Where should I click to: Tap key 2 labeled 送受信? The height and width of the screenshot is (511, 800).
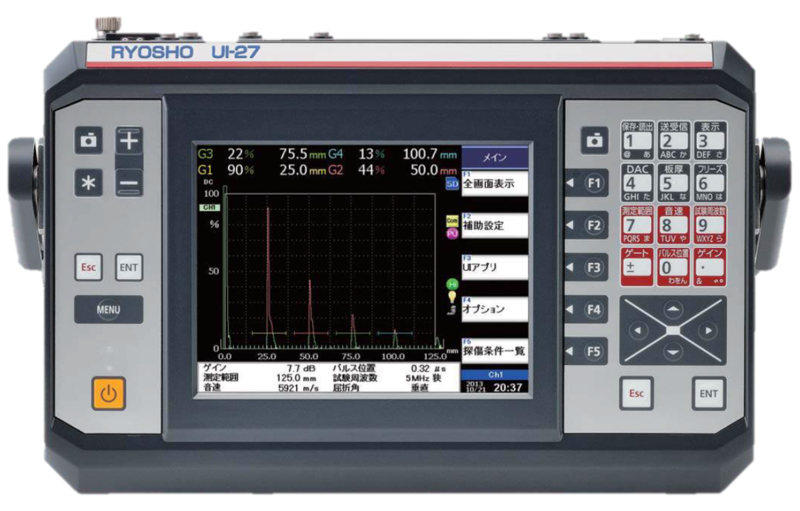pos(673,140)
